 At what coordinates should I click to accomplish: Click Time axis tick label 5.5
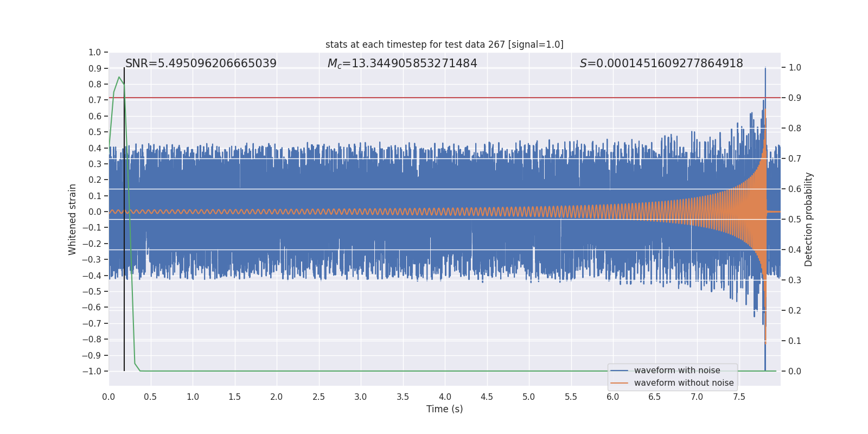571,397
